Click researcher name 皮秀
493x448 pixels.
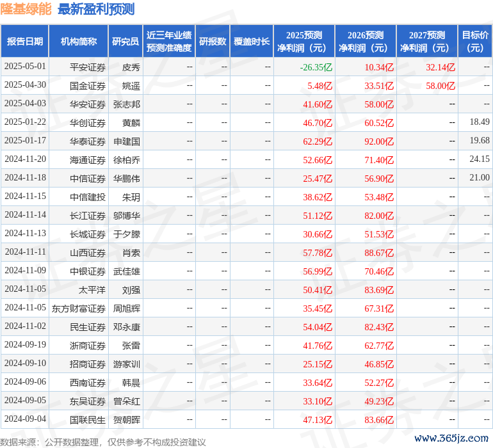pyautogui.click(x=131, y=67)
